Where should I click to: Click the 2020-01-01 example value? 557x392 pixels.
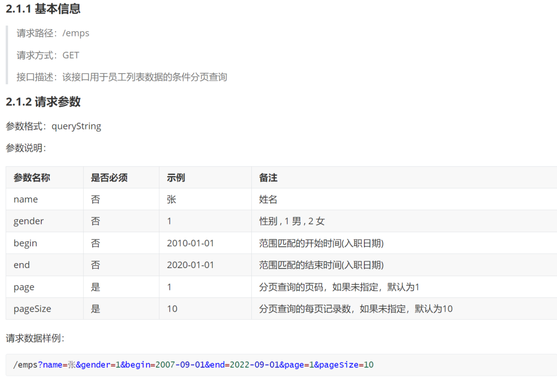190,265
